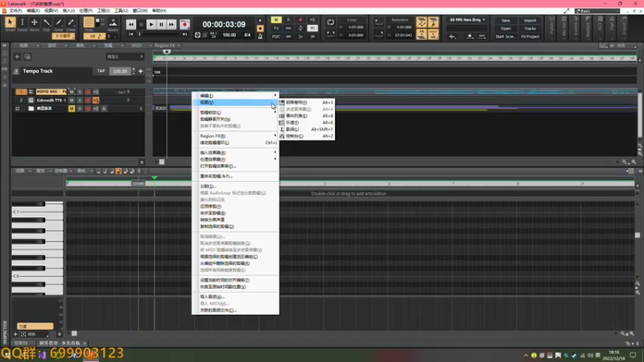Jump to project end
Image resolution: width=644 pixels, height=362 pixels.
[185, 35]
